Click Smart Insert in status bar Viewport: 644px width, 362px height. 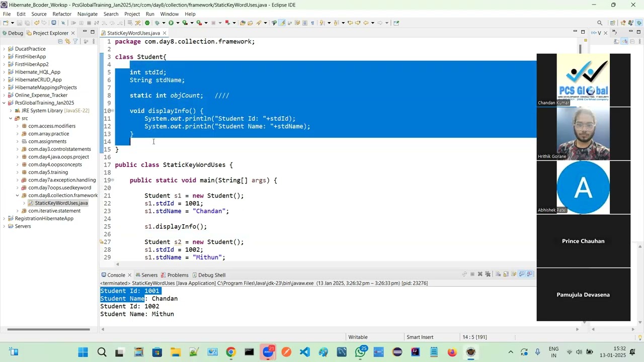pyautogui.click(x=420, y=337)
